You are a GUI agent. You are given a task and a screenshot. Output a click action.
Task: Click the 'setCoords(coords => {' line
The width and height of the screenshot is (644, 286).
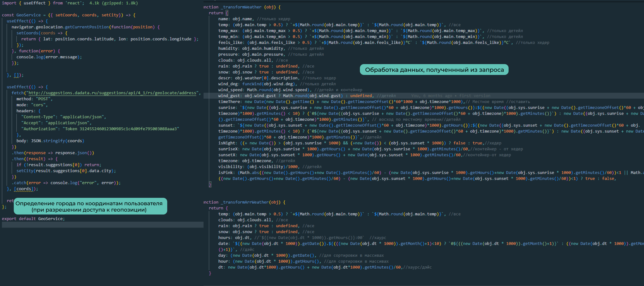(x=42, y=33)
